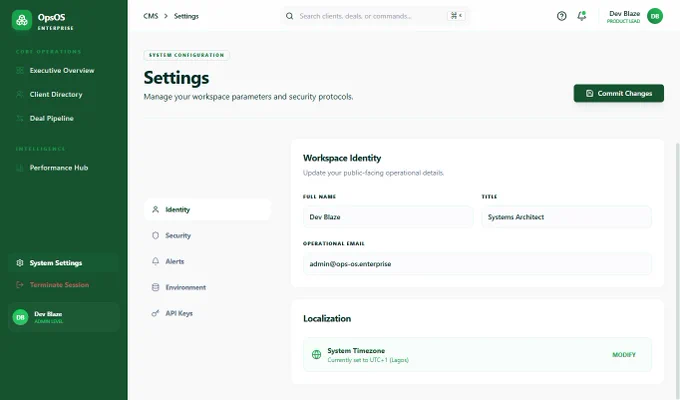Click the CMS breadcrumb link
This screenshot has height=400, width=680.
pyautogui.click(x=150, y=16)
